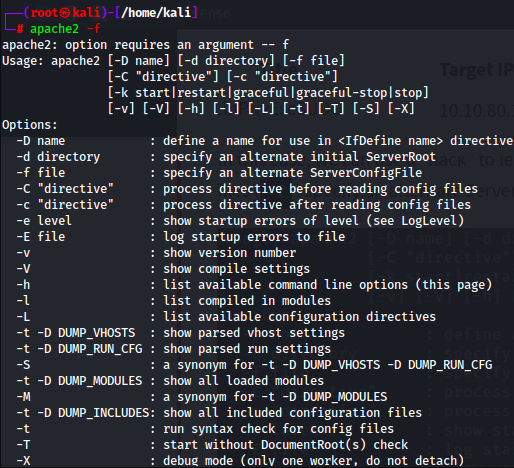The height and width of the screenshot is (468, 514).
Task: Click 'Target IP' heading in background window
Action: click(477, 70)
